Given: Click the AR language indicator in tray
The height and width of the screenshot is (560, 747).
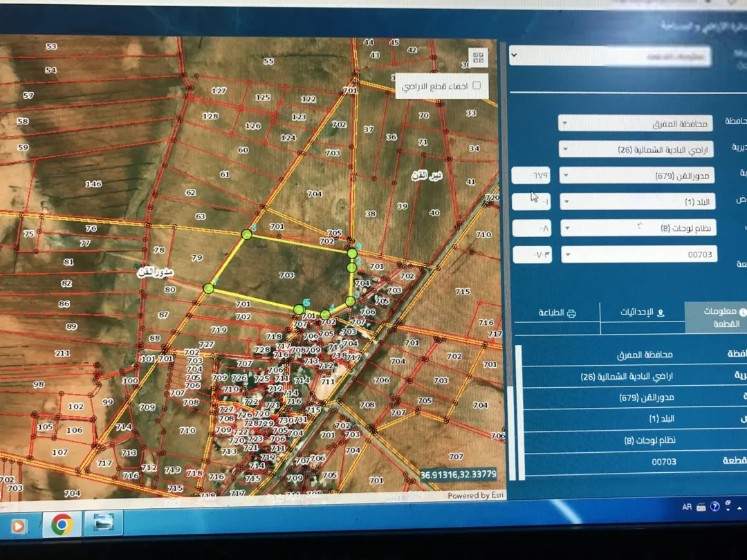Looking at the screenshot, I should click(687, 507).
